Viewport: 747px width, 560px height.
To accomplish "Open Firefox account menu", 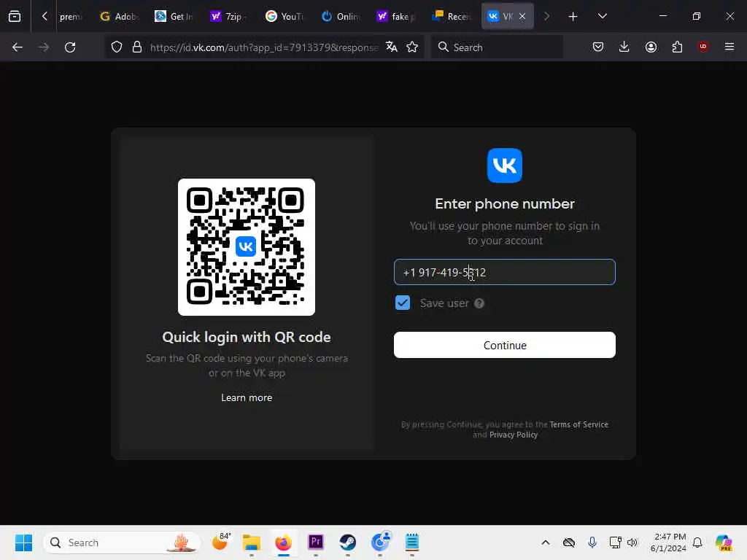I will [651, 47].
